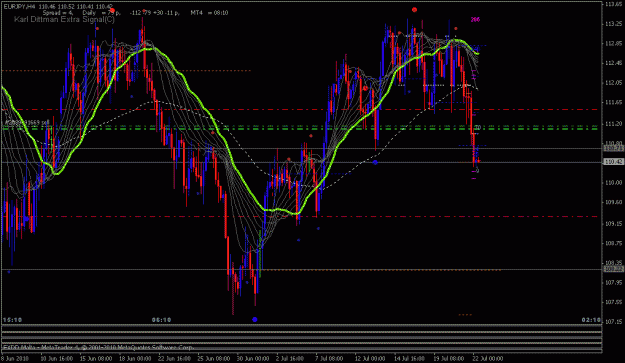This screenshot has width=625, height=363.
Task: Click the 30 Jun 00:00 date label
Action: pyautogui.click(x=253, y=359)
